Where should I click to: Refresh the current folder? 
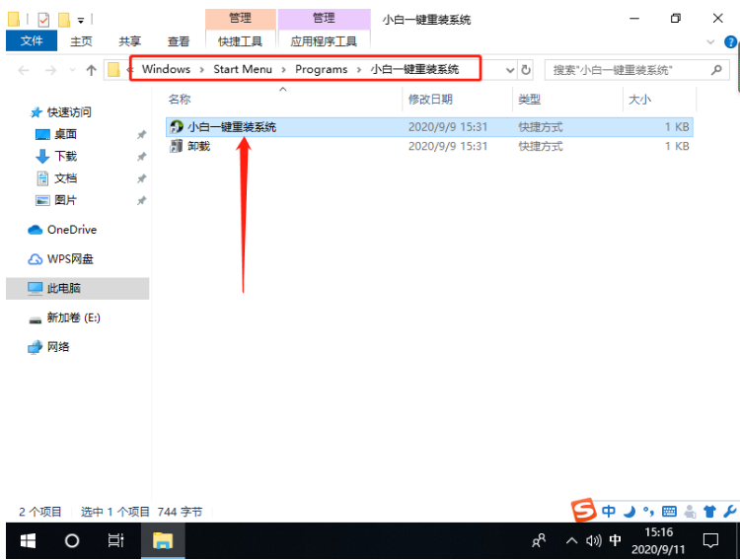pyautogui.click(x=526, y=70)
